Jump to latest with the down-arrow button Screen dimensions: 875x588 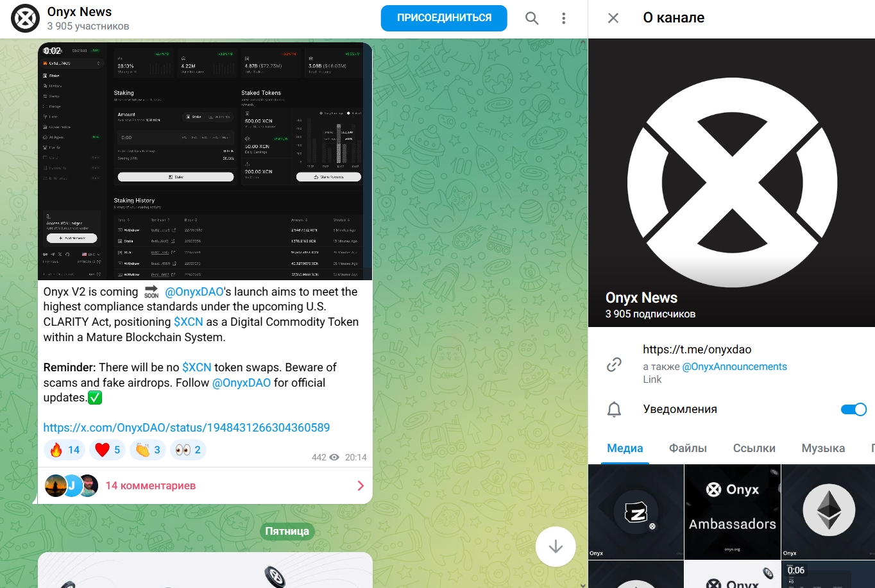click(x=556, y=546)
